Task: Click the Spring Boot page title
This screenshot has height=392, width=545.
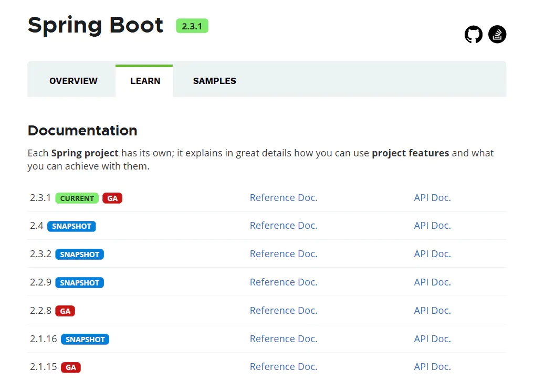Action: tap(95, 25)
